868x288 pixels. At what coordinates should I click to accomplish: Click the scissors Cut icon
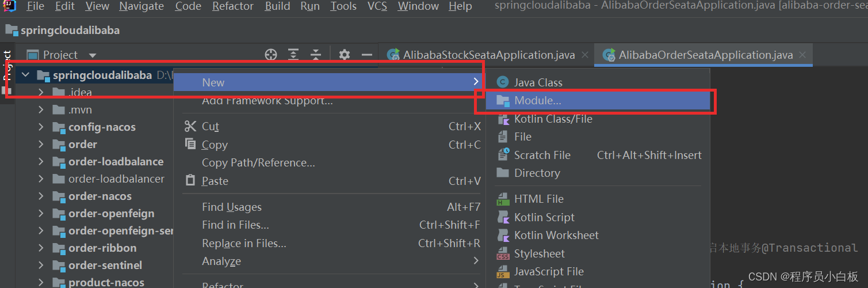click(190, 126)
